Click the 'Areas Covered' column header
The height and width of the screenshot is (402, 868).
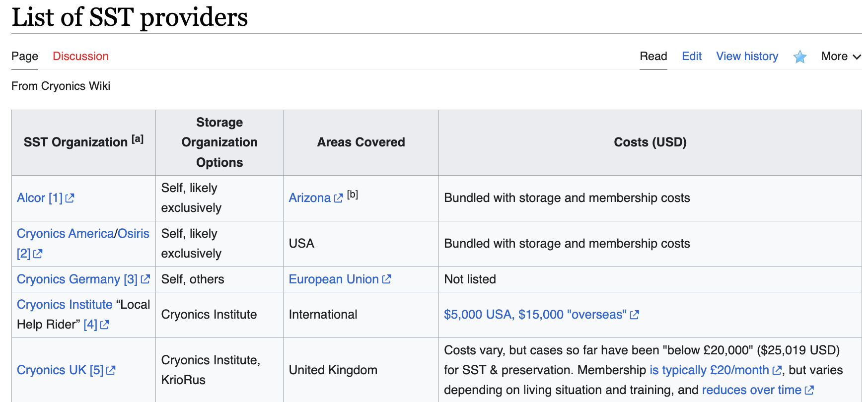(361, 142)
